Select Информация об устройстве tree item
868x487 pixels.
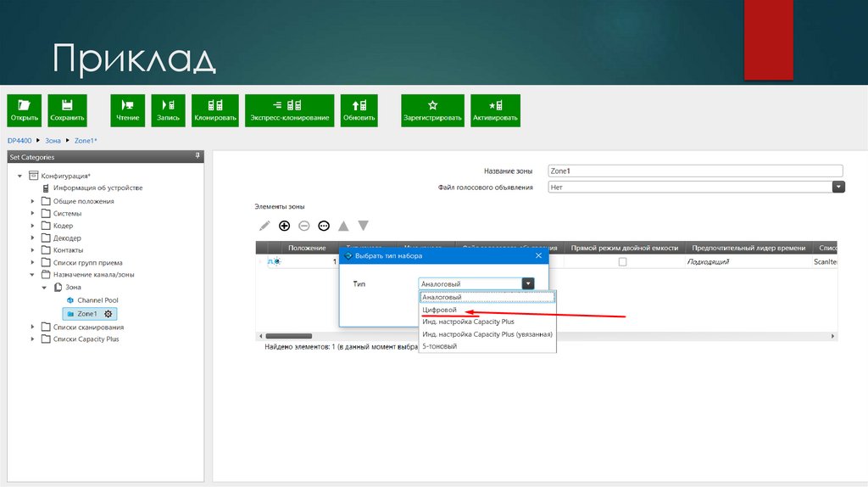point(98,188)
